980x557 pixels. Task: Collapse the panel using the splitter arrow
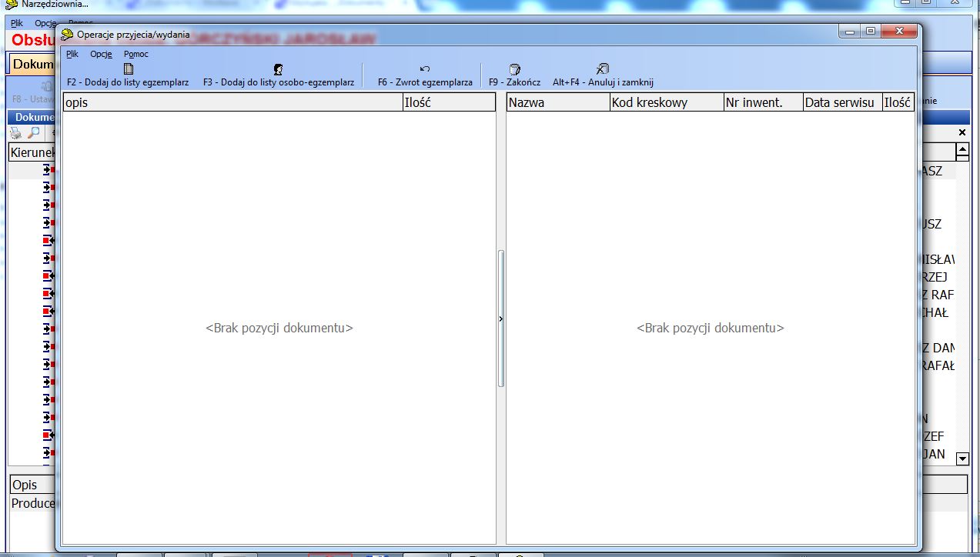[x=501, y=318]
